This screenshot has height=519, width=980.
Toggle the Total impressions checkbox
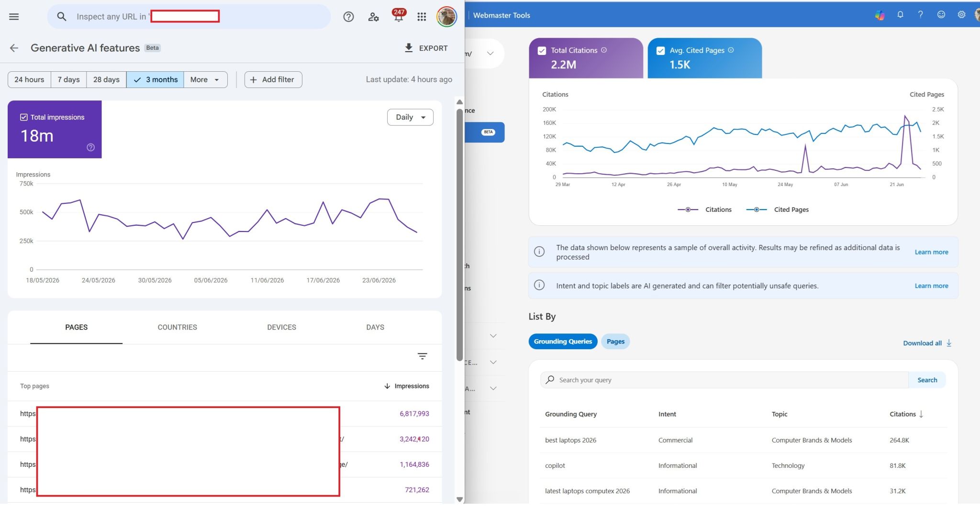(23, 117)
